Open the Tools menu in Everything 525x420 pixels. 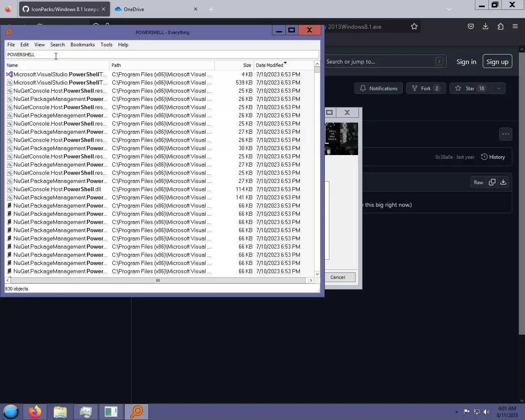coord(106,45)
